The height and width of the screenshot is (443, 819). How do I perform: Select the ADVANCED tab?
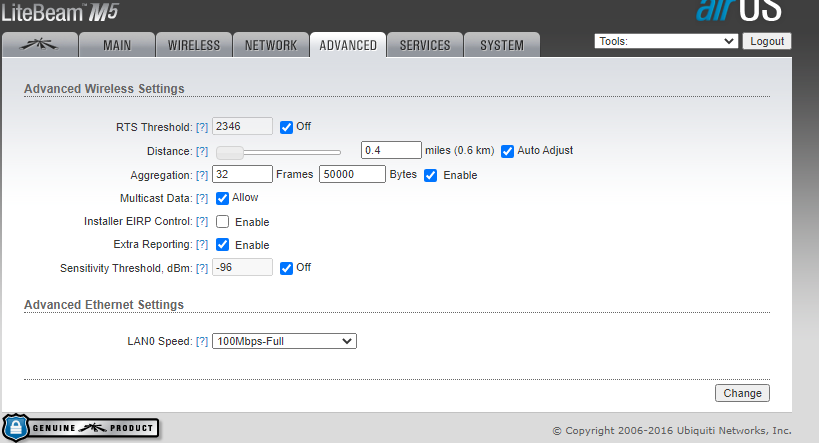348,45
